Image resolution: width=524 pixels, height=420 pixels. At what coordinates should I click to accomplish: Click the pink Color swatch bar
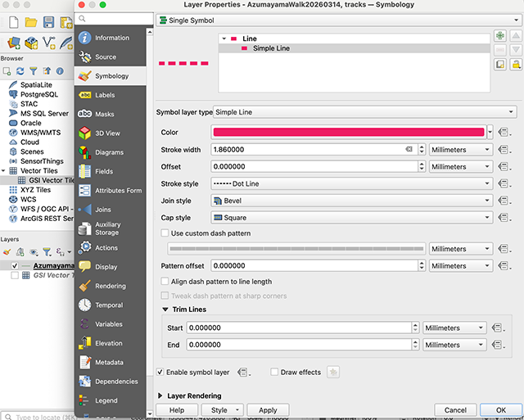pyautogui.click(x=348, y=132)
